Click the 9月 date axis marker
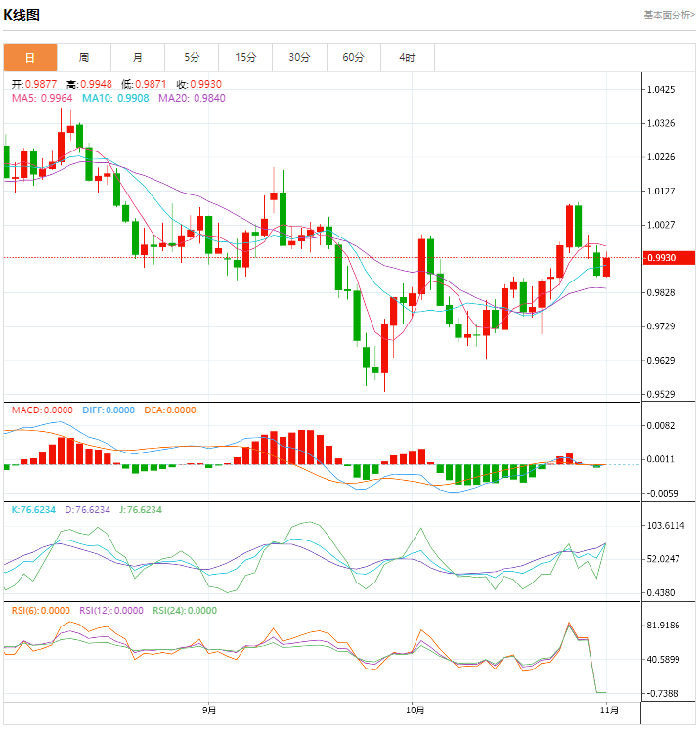Image resolution: width=700 pixels, height=734 pixels. tap(209, 711)
